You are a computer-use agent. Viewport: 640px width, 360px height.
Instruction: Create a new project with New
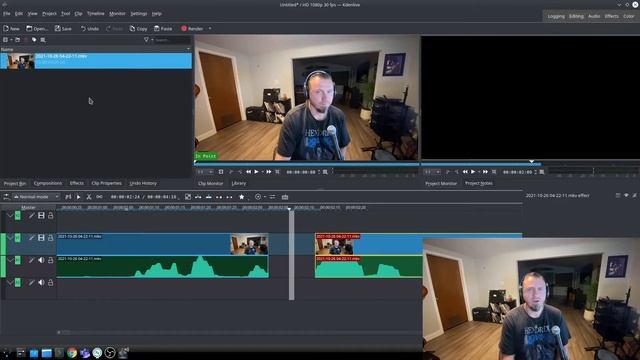coord(11,29)
